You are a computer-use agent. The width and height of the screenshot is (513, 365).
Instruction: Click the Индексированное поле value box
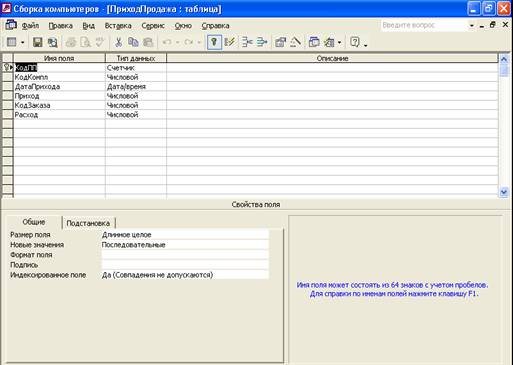[185, 275]
